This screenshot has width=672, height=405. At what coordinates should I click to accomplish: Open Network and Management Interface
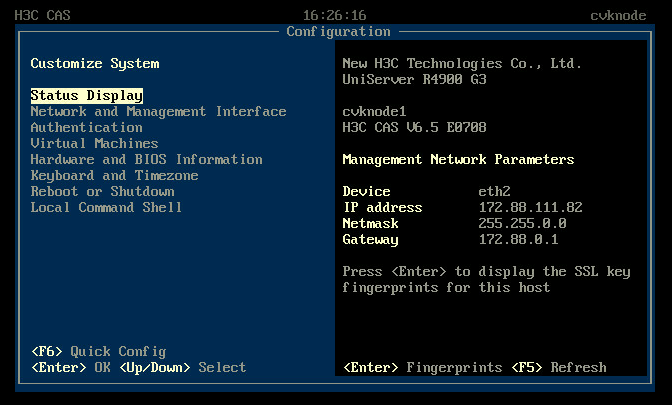(158, 112)
